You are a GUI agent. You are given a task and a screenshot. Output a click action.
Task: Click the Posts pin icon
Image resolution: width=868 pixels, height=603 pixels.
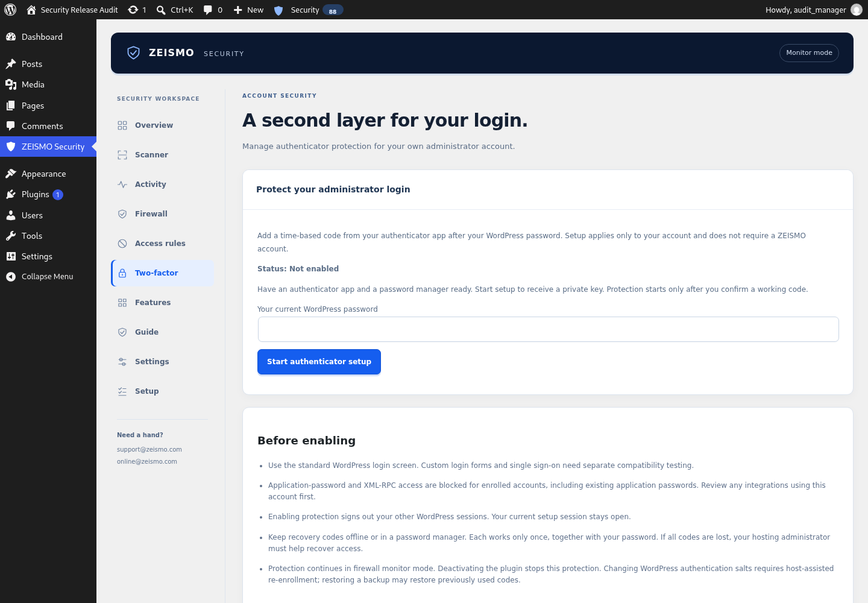click(x=11, y=64)
